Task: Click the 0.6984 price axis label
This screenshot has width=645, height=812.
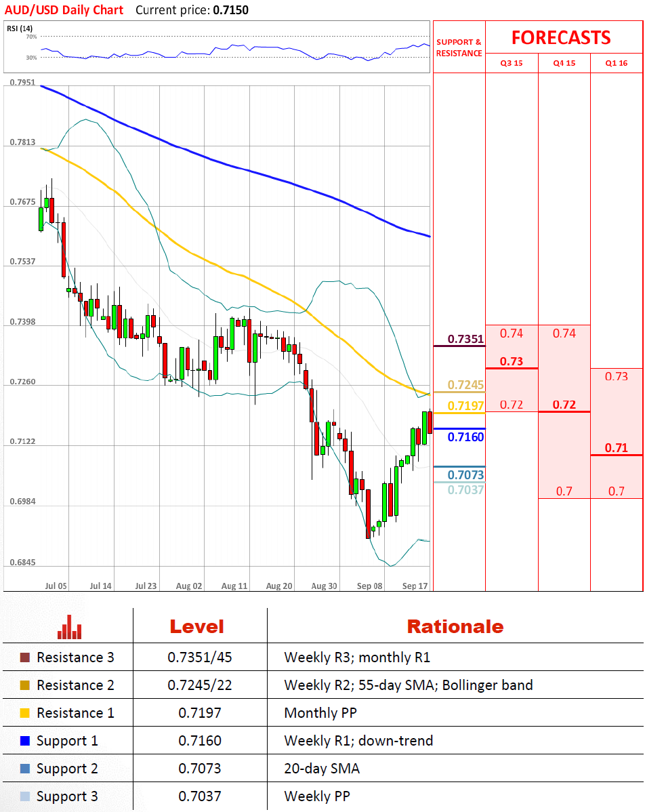Action: 23,502
